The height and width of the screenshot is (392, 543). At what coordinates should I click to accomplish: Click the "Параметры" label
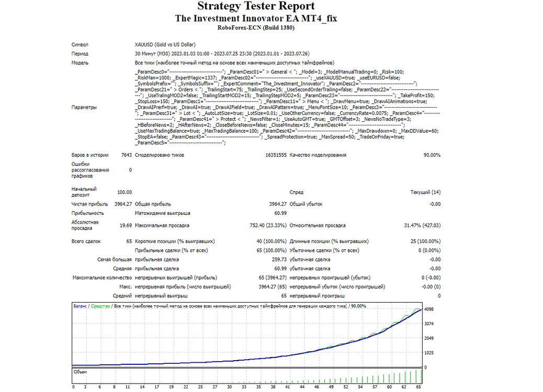84,107
